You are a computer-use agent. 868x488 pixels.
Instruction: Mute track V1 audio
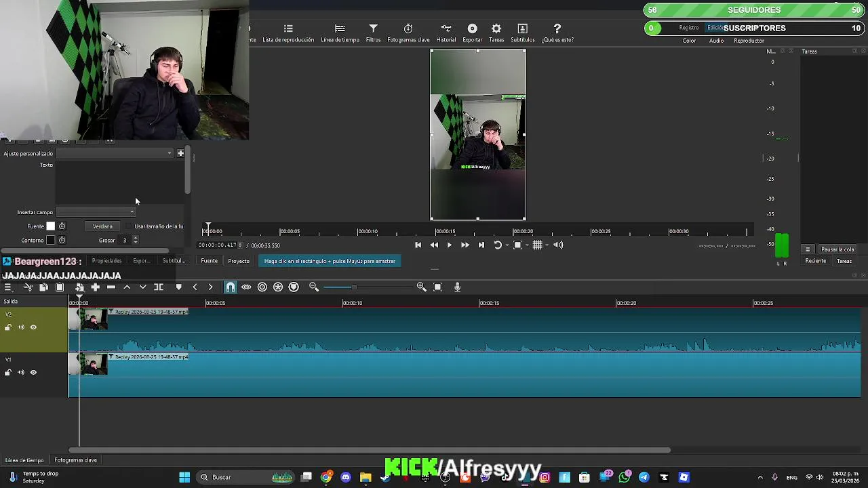[20, 372]
